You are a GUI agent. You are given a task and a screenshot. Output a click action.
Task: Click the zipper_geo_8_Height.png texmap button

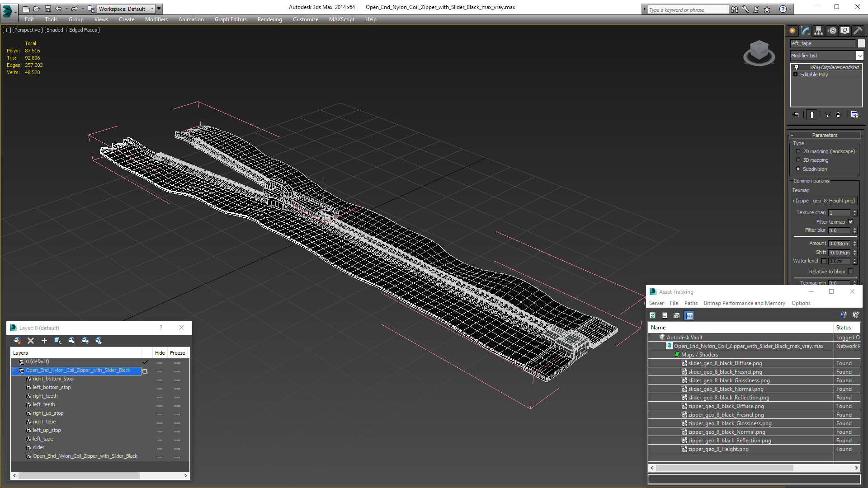click(825, 201)
